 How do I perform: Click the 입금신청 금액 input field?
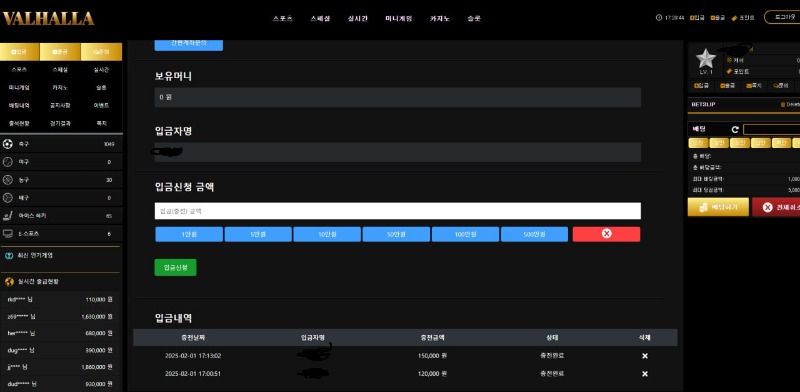point(397,211)
